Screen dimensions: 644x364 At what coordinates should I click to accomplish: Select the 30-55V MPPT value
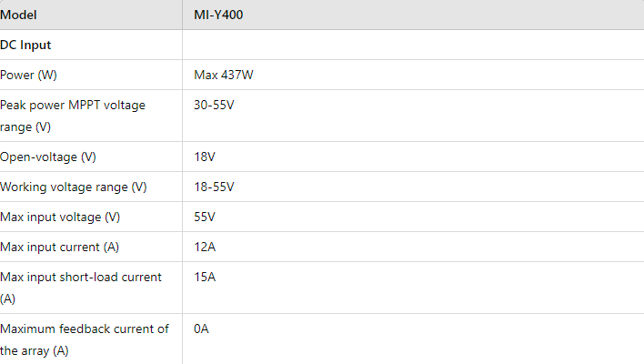pyautogui.click(x=214, y=105)
